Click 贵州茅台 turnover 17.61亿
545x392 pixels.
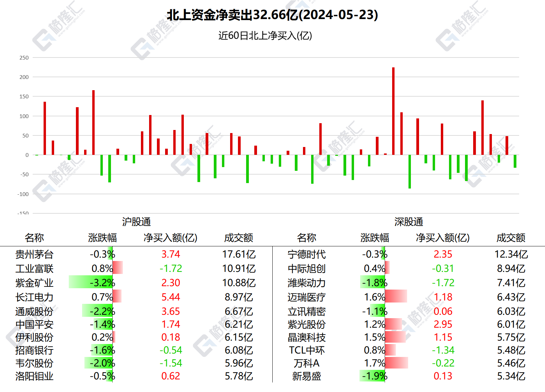239,254
